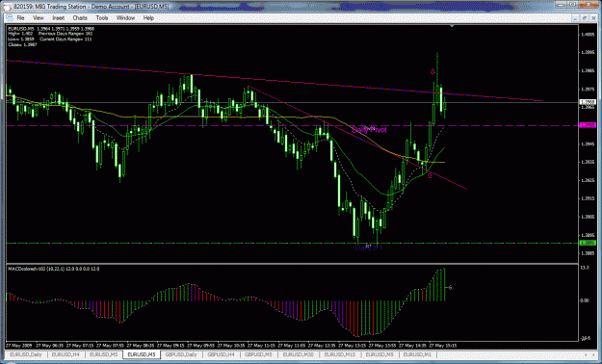Switch to the EURUSD,M15 chart tab
This screenshot has width=602, height=364.
point(339,354)
